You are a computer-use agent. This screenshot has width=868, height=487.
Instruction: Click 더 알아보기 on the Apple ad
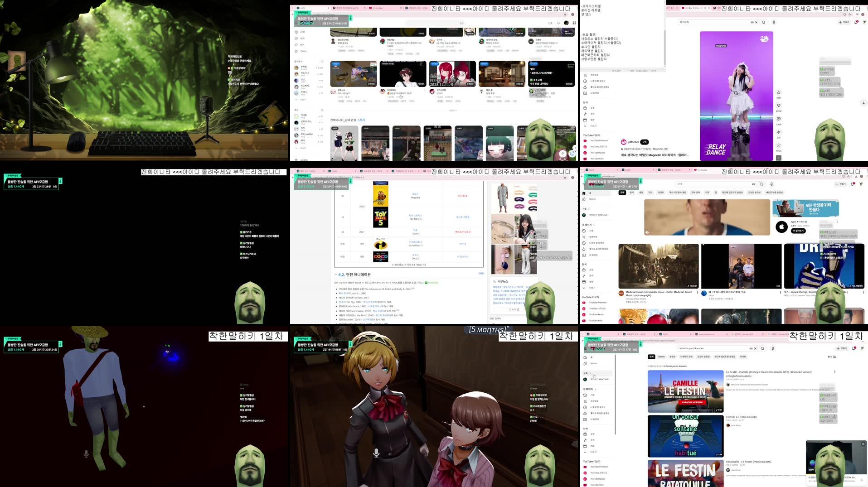click(x=798, y=231)
